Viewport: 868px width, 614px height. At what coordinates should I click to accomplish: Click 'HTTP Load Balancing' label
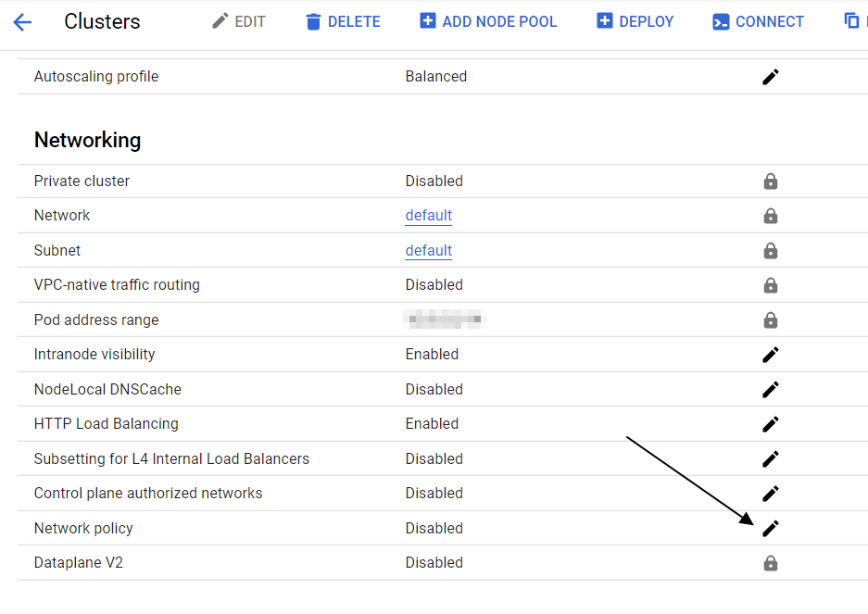click(x=107, y=424)
